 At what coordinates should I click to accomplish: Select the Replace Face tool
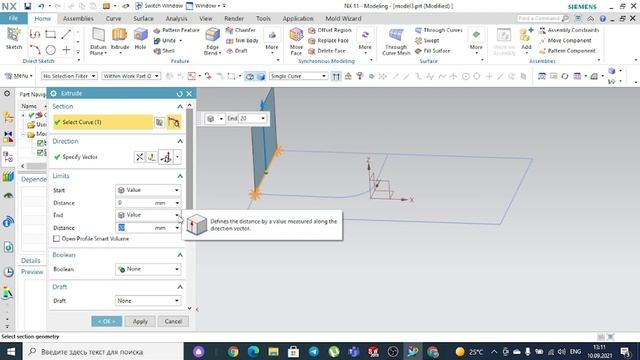(x=329, y=40)
